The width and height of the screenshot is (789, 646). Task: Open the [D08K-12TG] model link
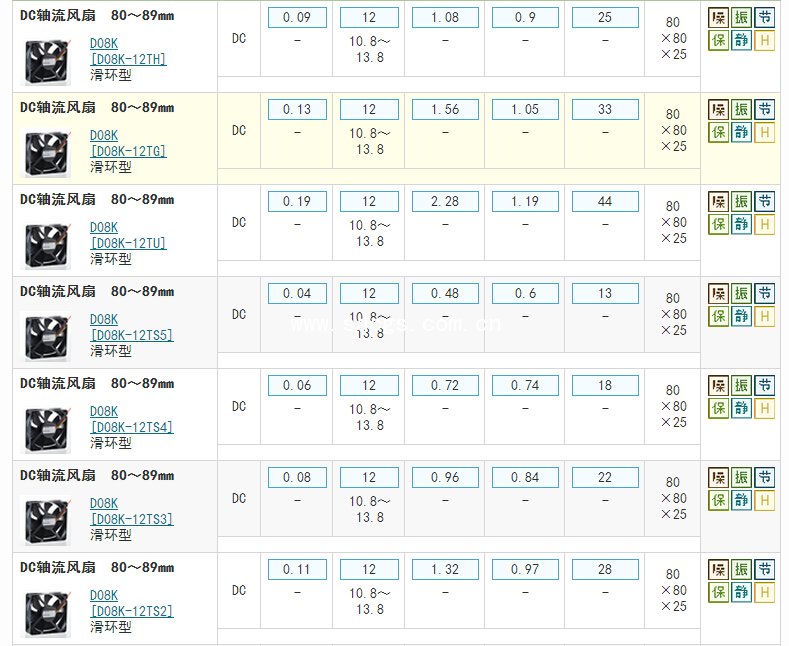(x=128, y=151)
